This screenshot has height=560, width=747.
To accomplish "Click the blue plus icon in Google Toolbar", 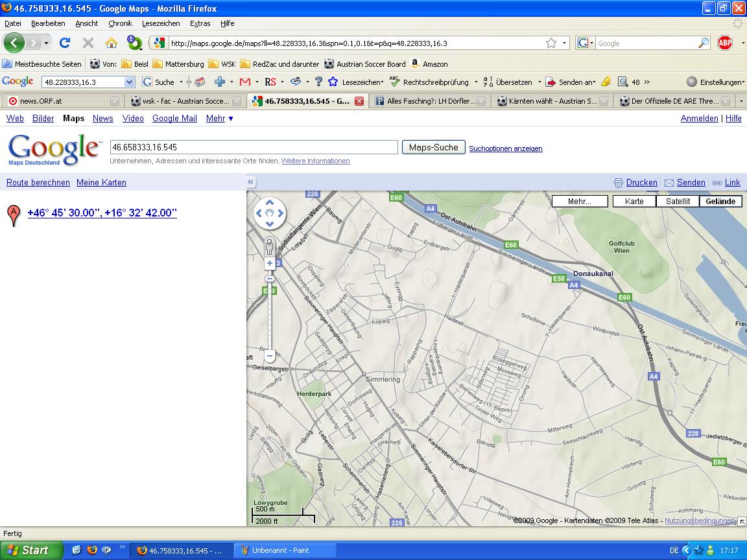I will tap(220, 82).
